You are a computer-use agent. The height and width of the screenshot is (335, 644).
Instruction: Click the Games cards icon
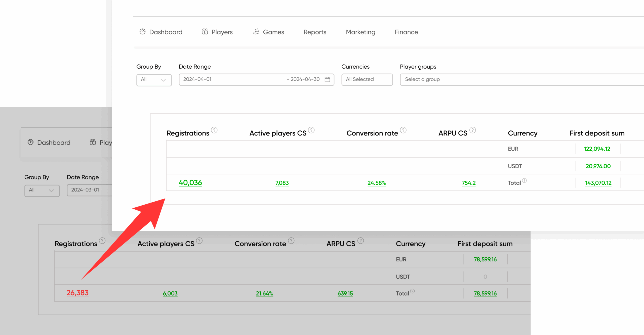click(x=256, y=32)
